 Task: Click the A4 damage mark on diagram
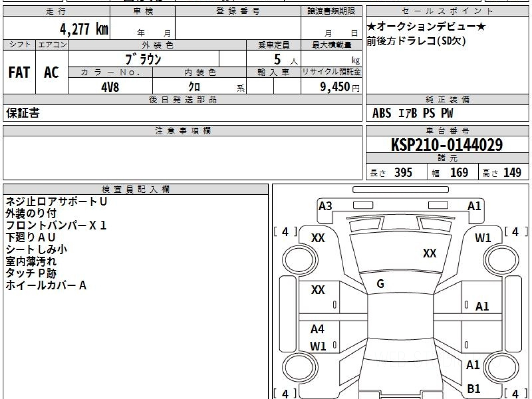317,329
